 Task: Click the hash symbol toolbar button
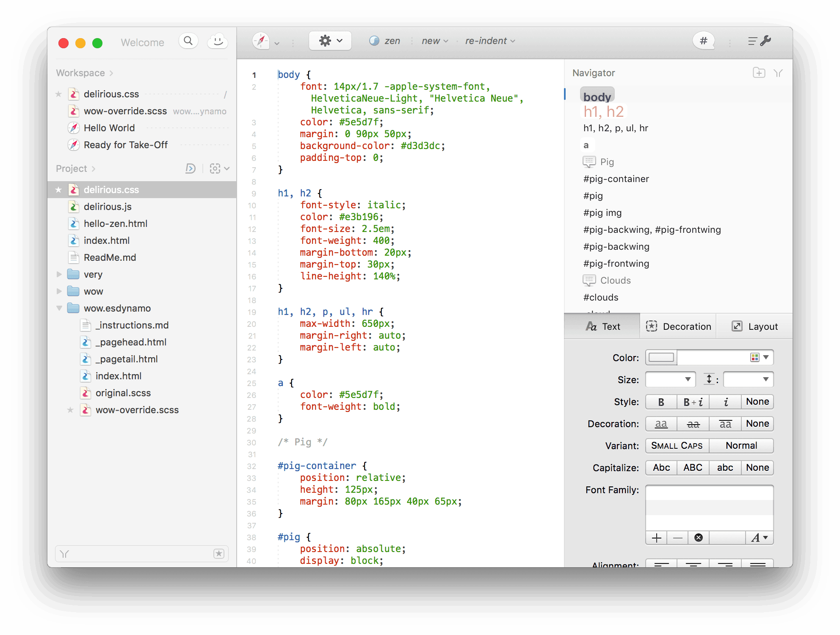tap(703, 41)
